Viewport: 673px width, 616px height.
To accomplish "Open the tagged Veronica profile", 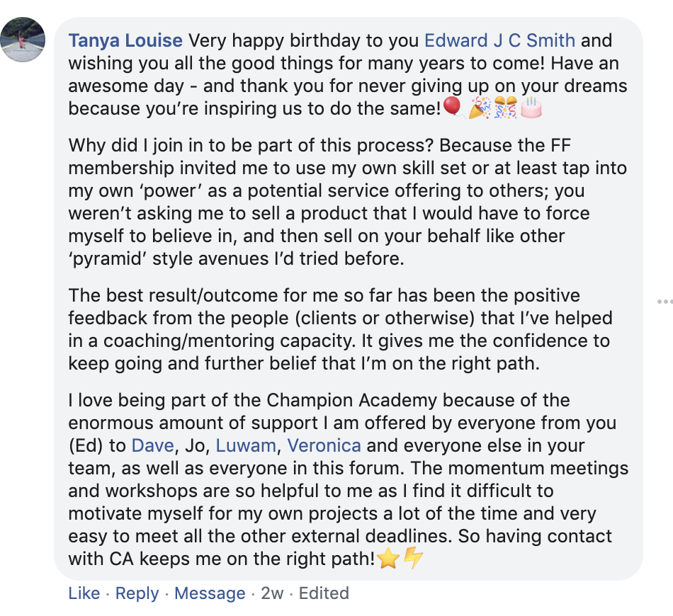I will coord(324,445).
